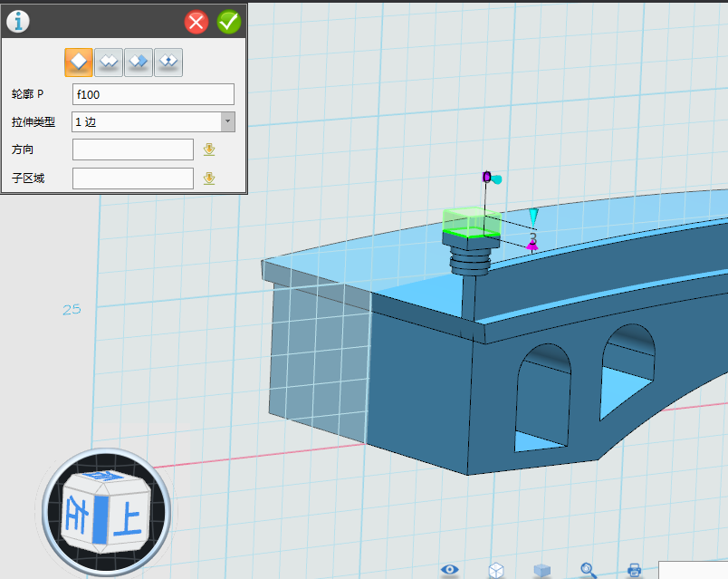Image resolution: width=728 pixels, height=579 pixels.
Task: Click the 方向 direction input field
Action: [x=133, y=150]
